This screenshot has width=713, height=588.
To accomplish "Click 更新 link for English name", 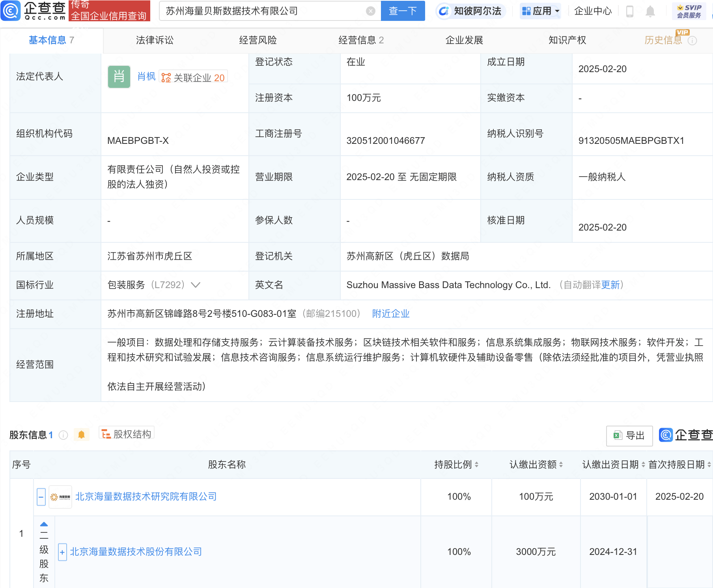I will tap(610, 285).
